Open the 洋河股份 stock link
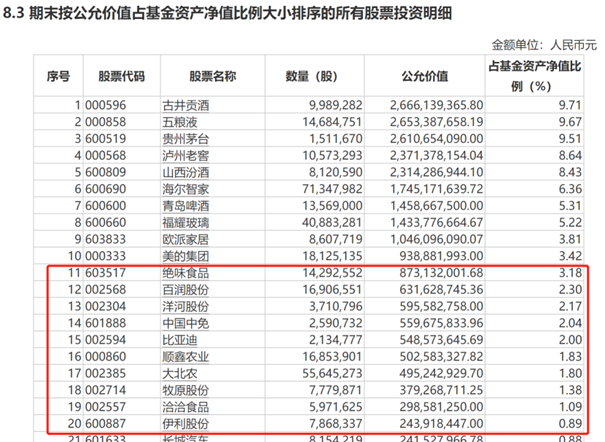605x442 pixels. pyautogui.click(x=186, y=307)
